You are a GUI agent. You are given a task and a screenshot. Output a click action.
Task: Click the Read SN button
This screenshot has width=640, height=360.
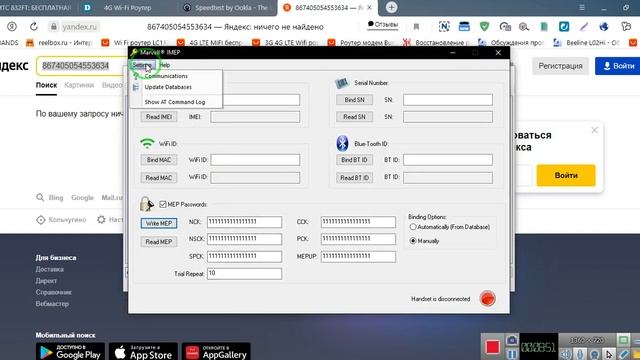click(x=354, y=117)
